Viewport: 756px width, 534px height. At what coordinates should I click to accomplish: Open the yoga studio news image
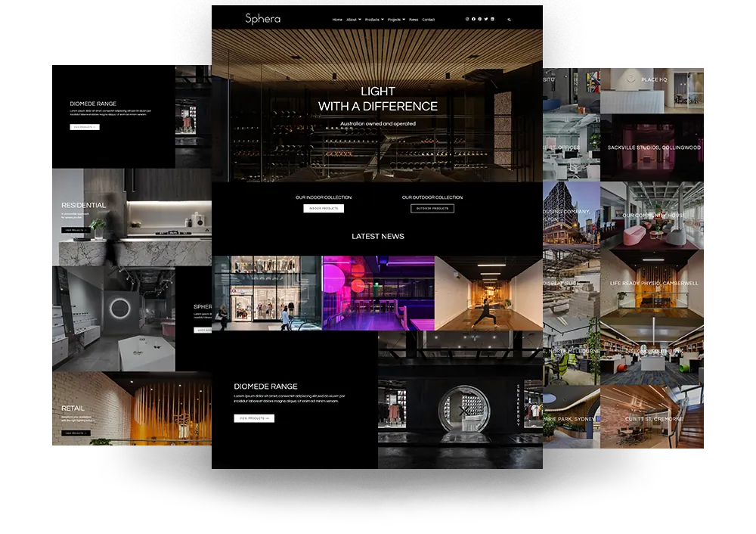[488, 293]
